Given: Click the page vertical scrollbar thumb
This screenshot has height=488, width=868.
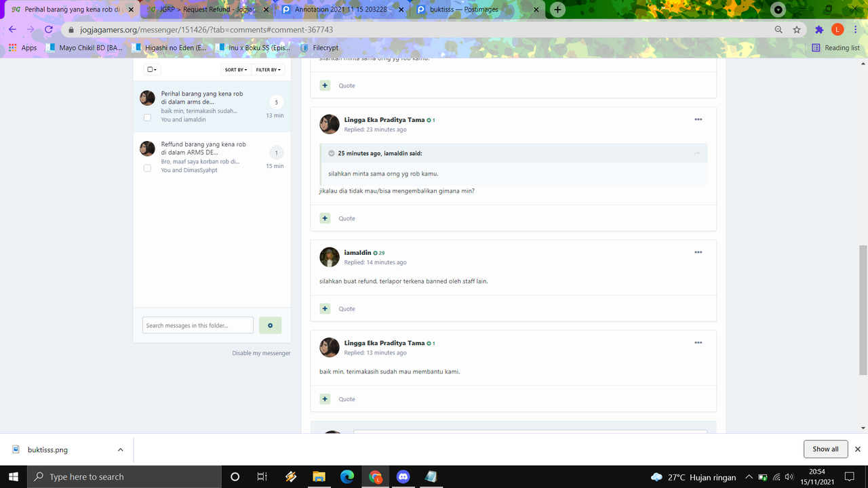Looking at the screenshot, I should click(x=863, y=310).
